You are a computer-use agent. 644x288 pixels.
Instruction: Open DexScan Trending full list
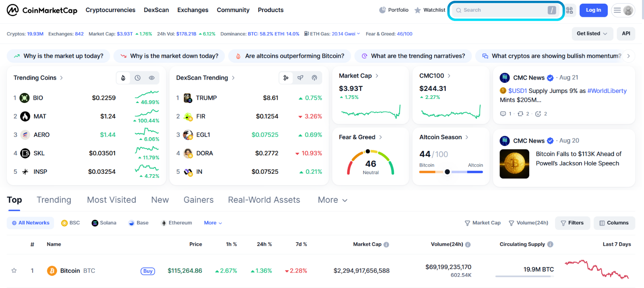click(205, 78)
